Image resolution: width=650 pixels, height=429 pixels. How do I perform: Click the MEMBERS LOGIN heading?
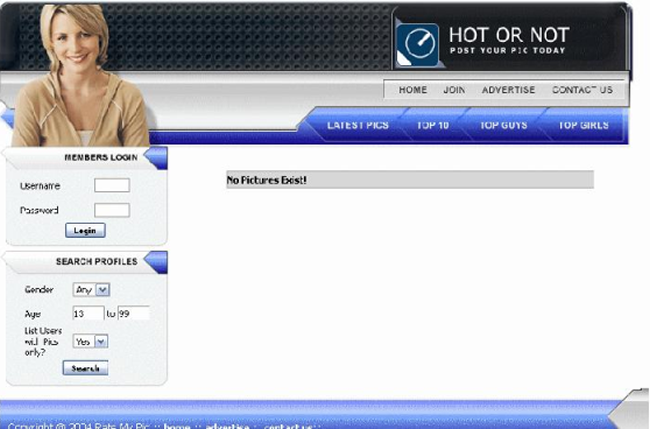101,158
